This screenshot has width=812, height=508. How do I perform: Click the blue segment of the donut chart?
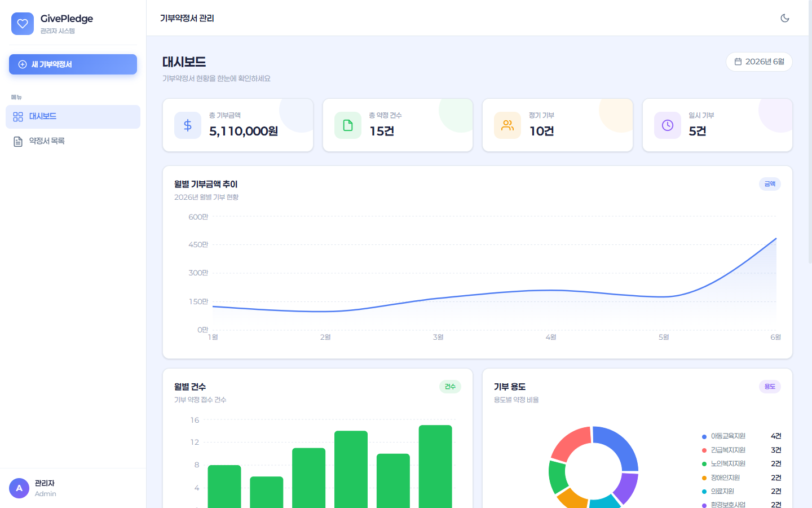pyautogui.click(x=621, y=443)
